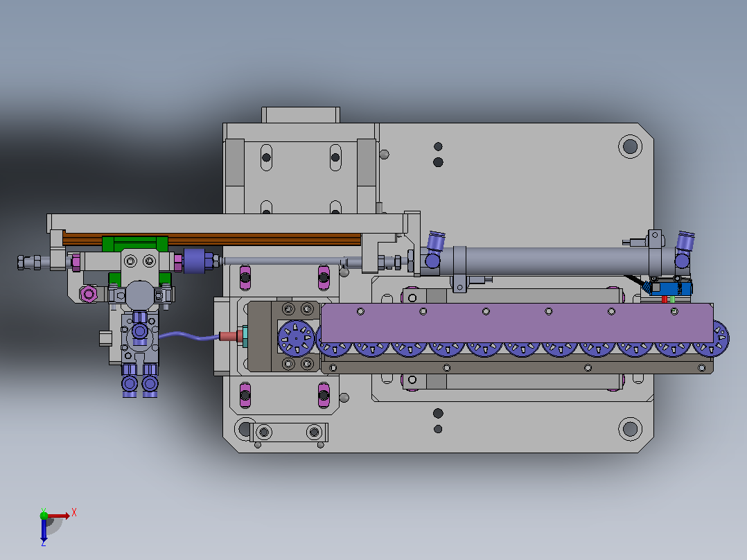Select the top-right mounting hole of base plate
Image resolution: width=747 pixels, height=560 pixels.
coord(630,146)
